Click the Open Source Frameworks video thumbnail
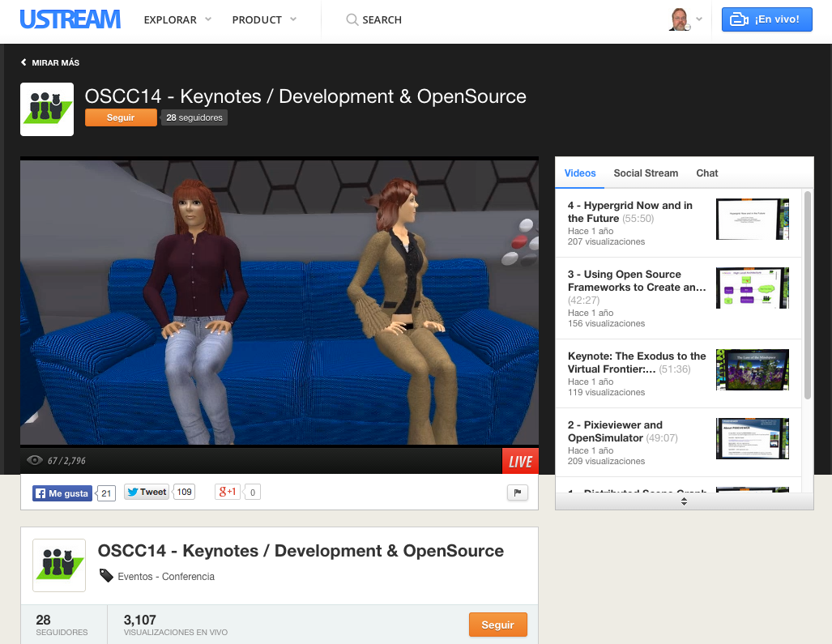Viewport: 832px width, 644px height. pos(753,288)
